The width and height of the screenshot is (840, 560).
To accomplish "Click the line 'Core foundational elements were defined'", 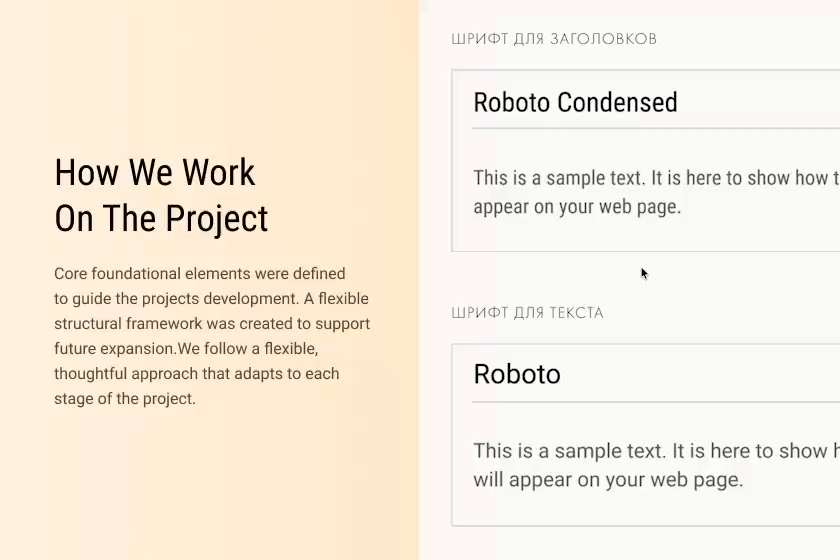I will (200, 274).
